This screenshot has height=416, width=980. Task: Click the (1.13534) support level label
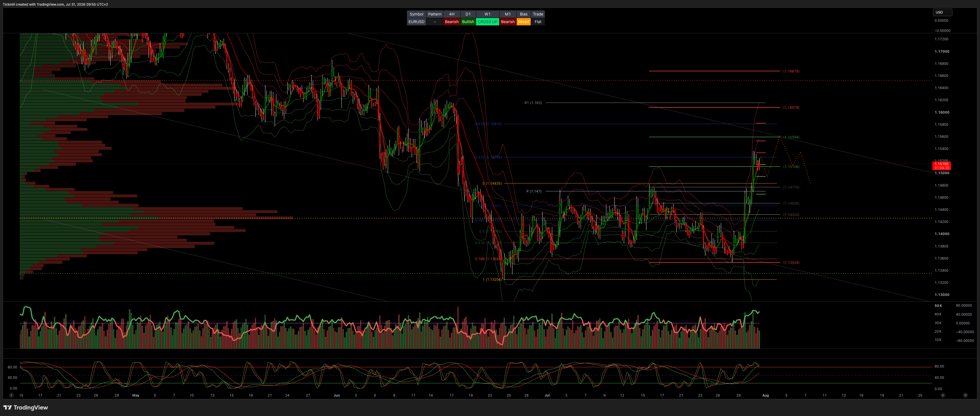(x=791, y=263)
